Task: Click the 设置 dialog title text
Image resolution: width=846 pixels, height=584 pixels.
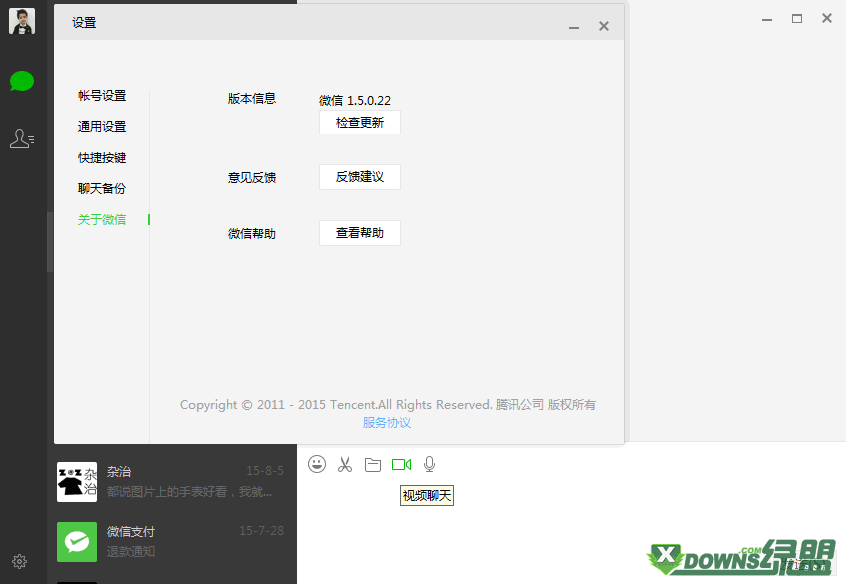Action: (x=84, y=23)
